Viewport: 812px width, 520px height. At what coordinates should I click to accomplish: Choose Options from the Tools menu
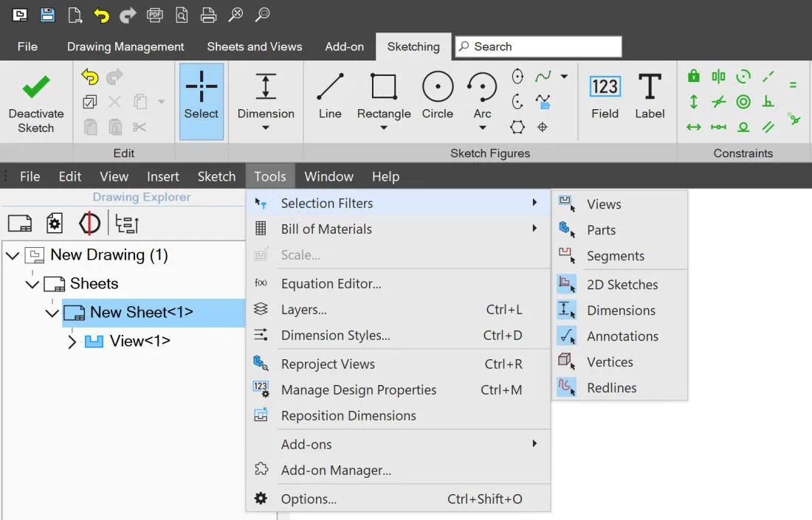[398, 499]
